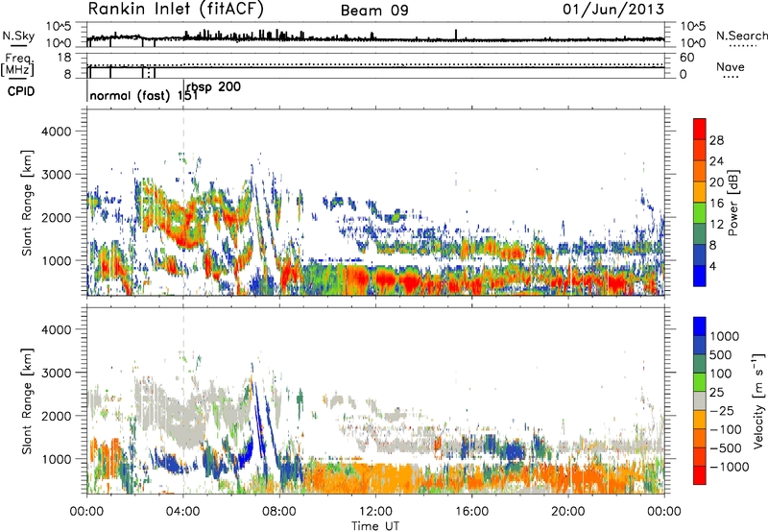The height and width of the screenshot is (532, 768).
Task: Select the 'rbsp 200' CPID text
Action: pyautogui.click(x=213, y=87)
